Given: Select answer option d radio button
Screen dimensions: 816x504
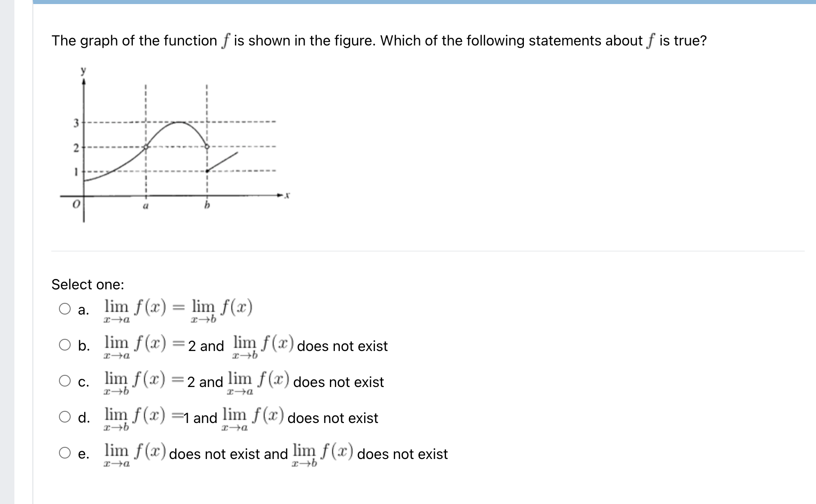Looking at the screenshot, I should (x=65, y=417).
